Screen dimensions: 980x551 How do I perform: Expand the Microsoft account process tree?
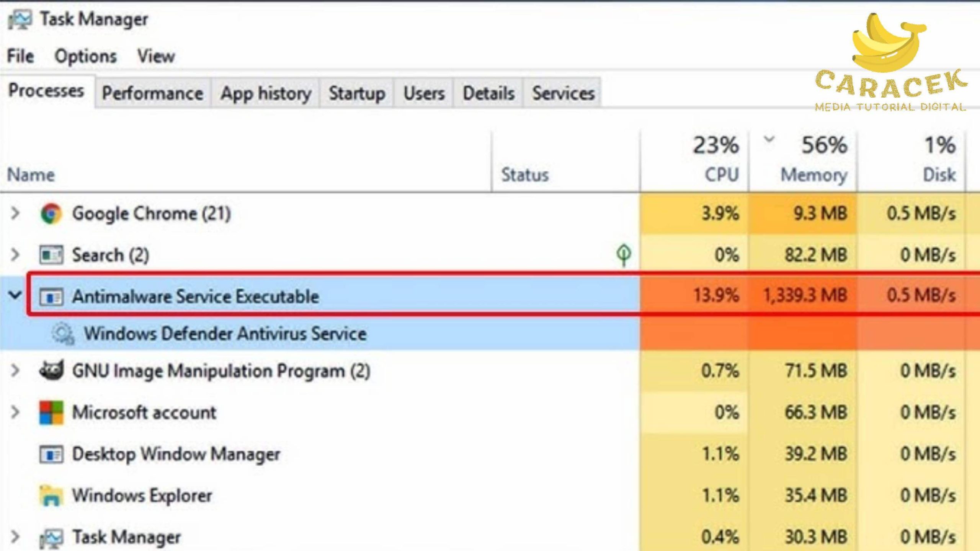point(15,412)
